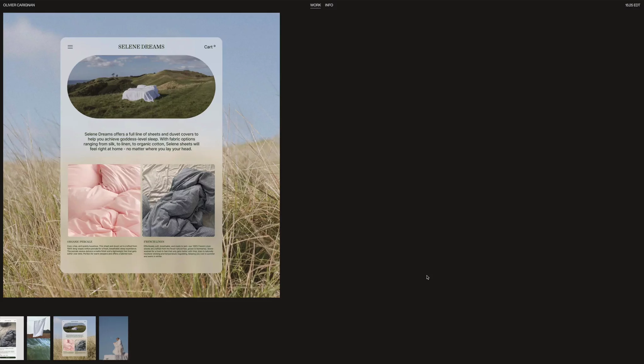Open the WORK nav item
The height and width of the screenshot is (364, 644).
click(x=315, y=5)
